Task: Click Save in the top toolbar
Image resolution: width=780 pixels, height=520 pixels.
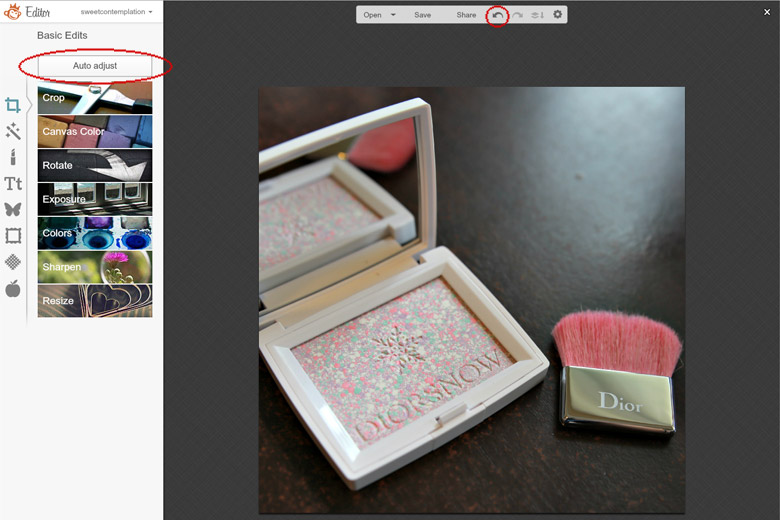Action: pyautogui.click(x=422, y=15)
